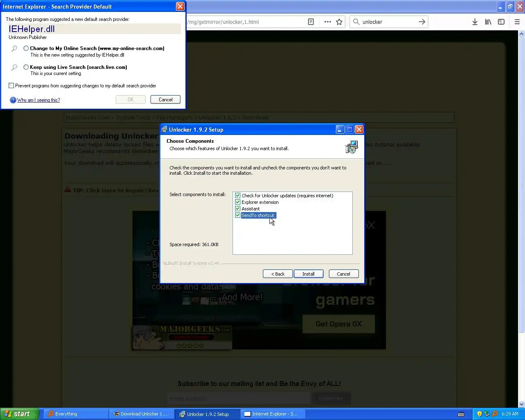Check Prevent programs from suggesting changes

11,86
